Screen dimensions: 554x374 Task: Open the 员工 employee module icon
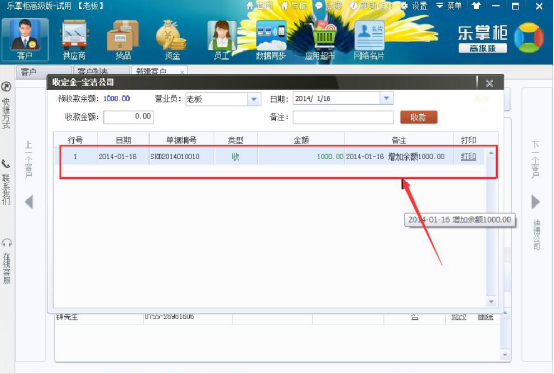pos(222,40)
